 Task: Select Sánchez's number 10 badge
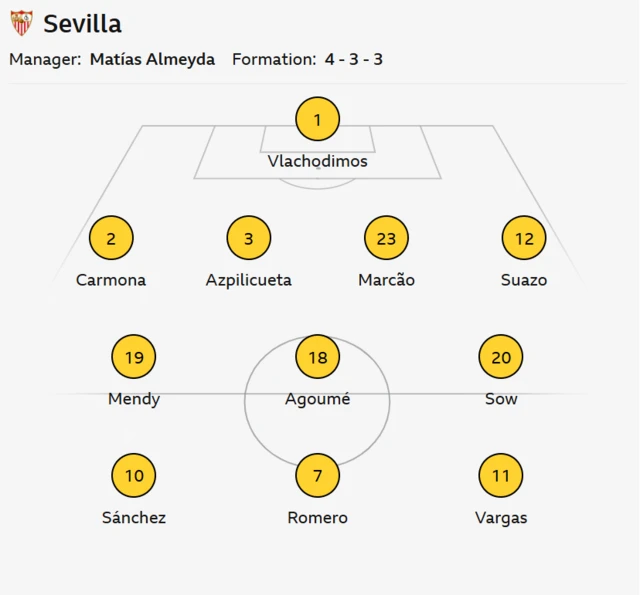[x=134, y=476]
